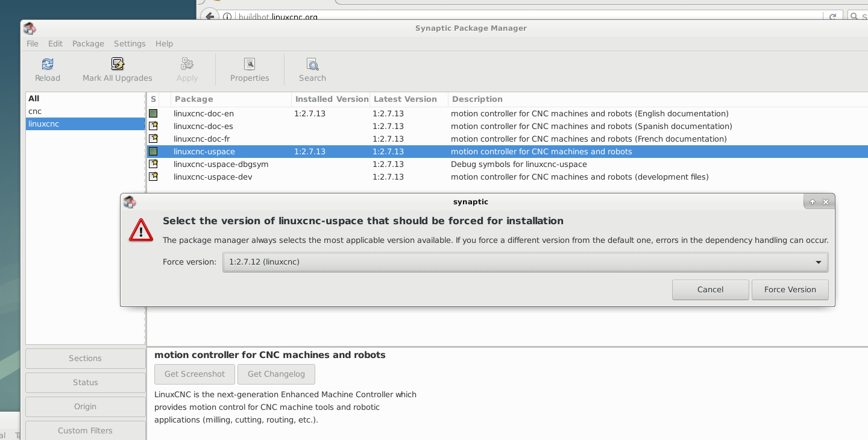
Task: Click the Get Screenshot button
Action: point(195,374)
